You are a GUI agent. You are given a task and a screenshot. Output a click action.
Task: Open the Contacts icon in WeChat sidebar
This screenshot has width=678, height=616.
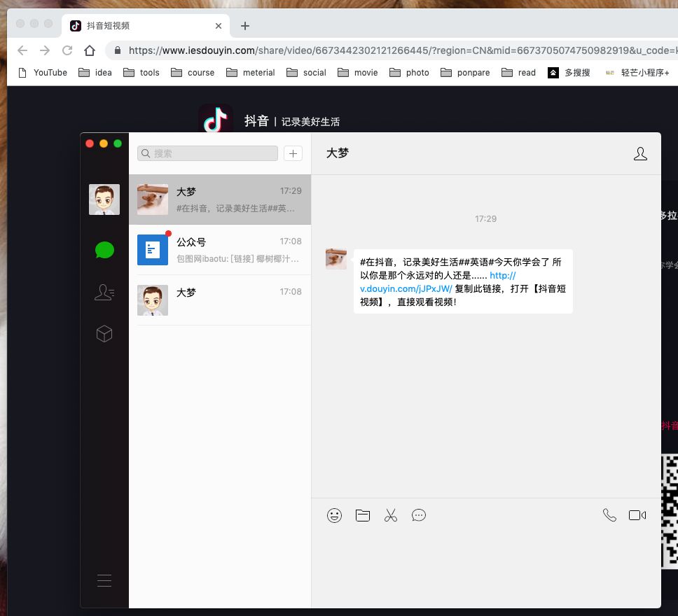tap(104, 292)
